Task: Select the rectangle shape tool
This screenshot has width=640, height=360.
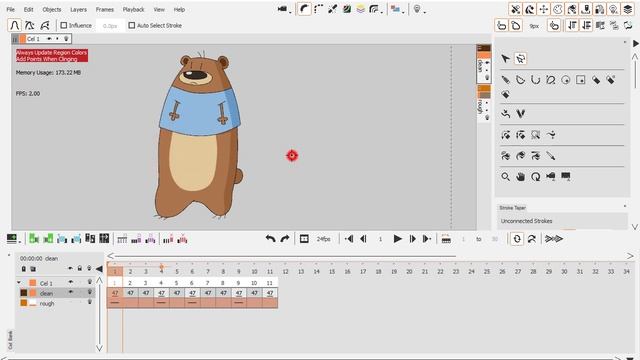Action: click(580, 80)
